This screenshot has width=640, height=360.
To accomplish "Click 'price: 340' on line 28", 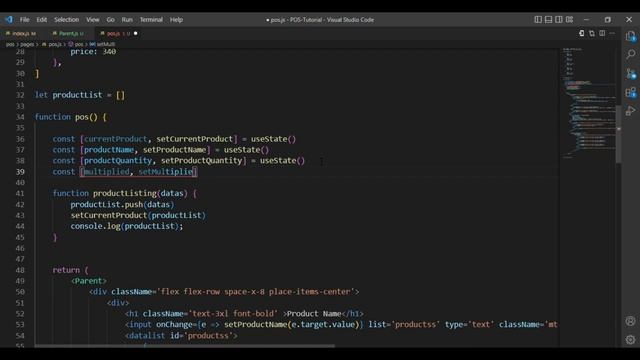I will 93,51.
